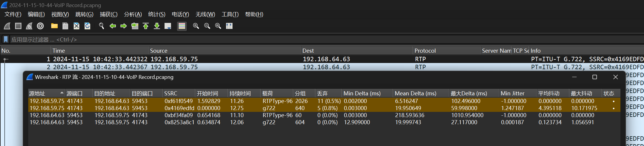The height and width of the screenshot is (146, 644).
Task: Close this capture file icon
Action: pyautogui.click(x=77, y=26)
